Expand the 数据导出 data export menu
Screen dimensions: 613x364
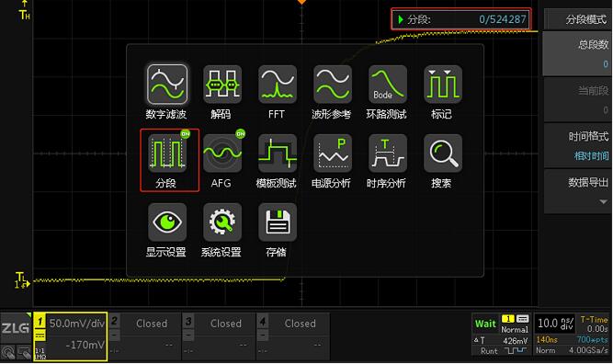(578, 191)
